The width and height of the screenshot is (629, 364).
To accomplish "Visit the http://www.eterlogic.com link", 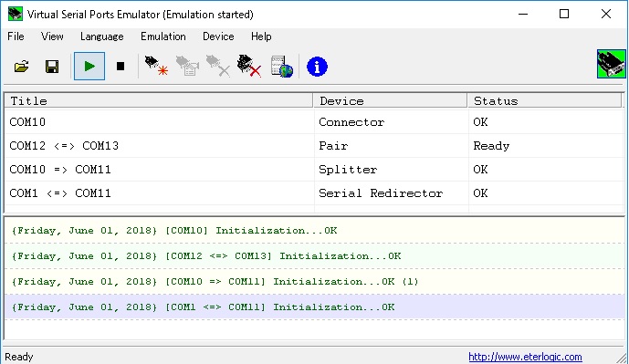I will coord(525,357).
